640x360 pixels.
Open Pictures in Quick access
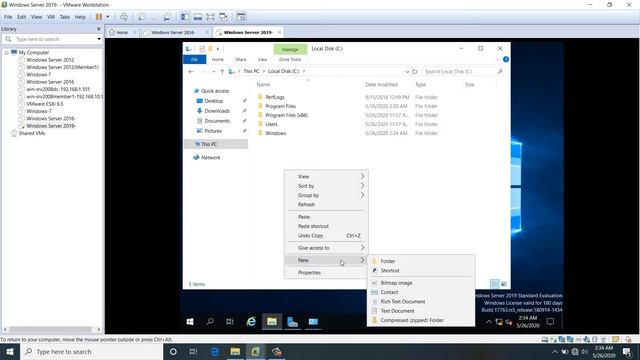(213, 131)
